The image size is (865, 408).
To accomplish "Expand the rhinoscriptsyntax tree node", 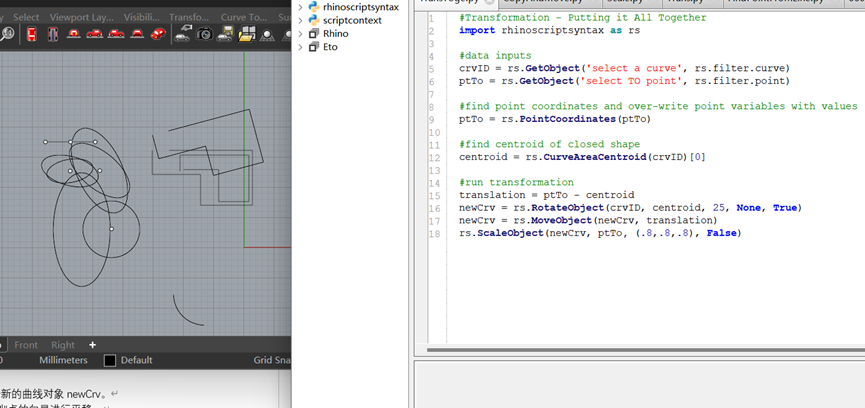I will pos(300,7).
